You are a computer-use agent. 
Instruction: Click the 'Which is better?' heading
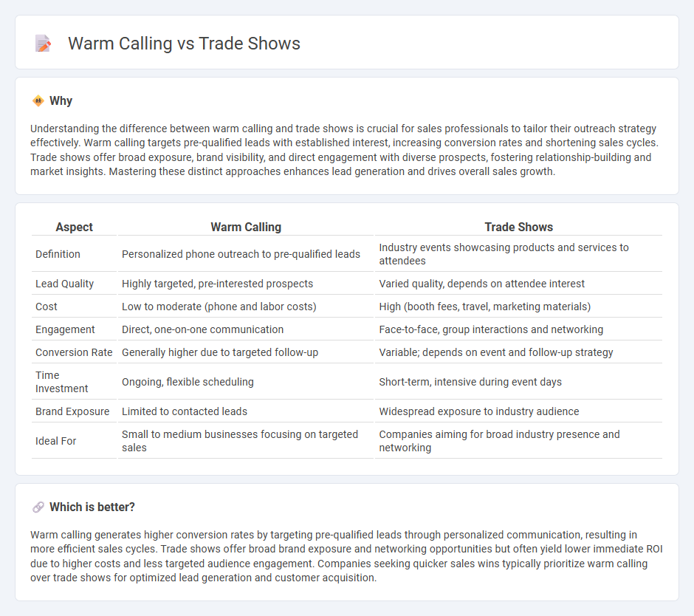point(92,507)
